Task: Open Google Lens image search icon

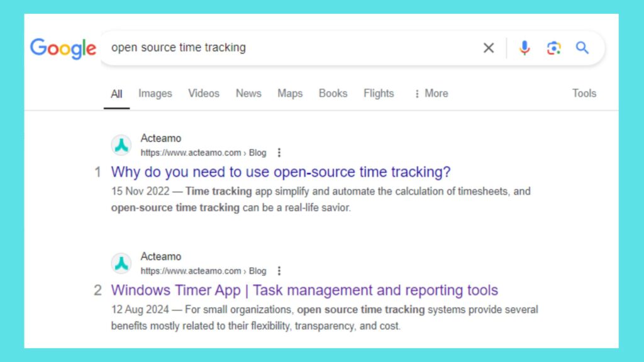Action: pyautogui.click(x=553, y=48)
